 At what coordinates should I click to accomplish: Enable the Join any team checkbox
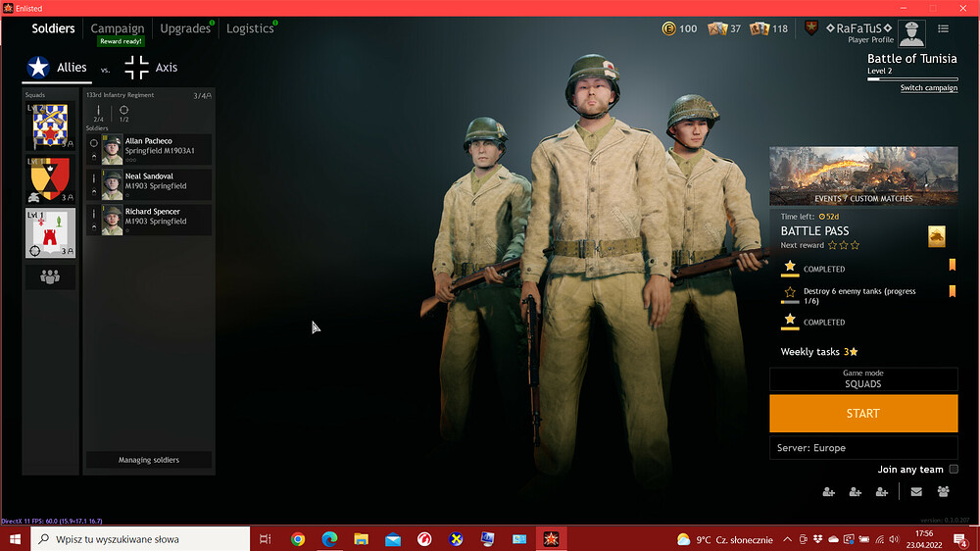(954, 469)
